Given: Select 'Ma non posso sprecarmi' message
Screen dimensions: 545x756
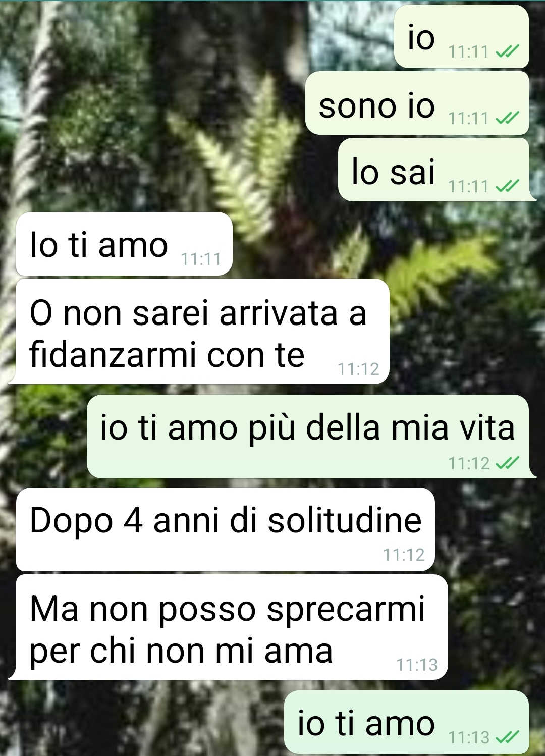Looking at the screenshot, I should [x=228, y=627].
